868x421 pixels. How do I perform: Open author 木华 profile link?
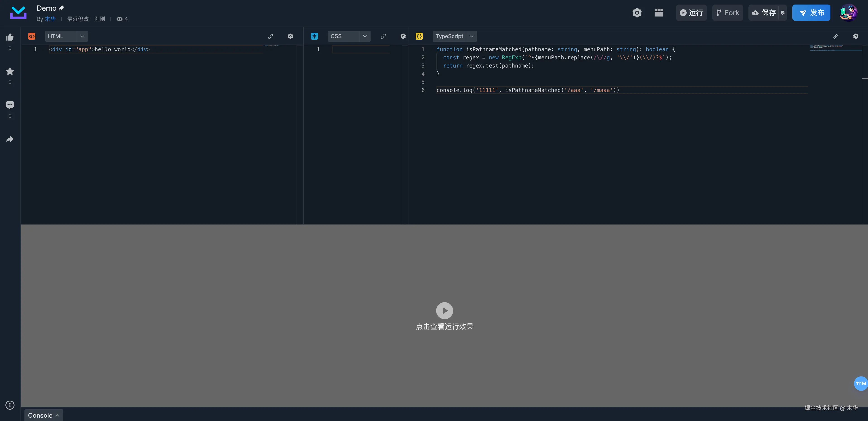[x=50, y=19]
